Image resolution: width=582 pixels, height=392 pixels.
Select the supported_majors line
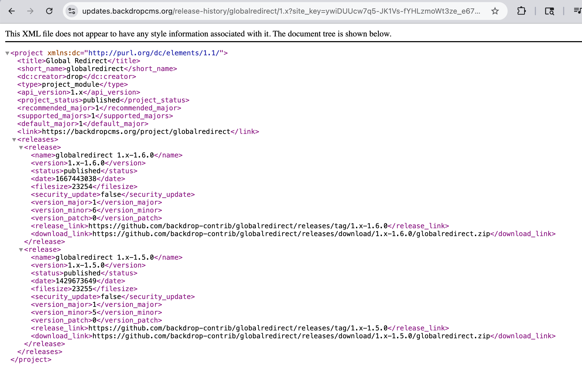click(x=95, y=116)
